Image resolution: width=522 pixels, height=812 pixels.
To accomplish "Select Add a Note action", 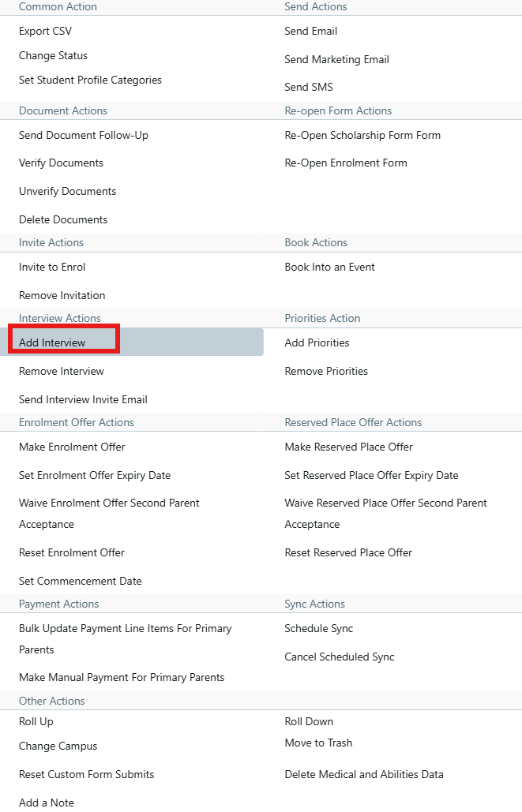I will (x=47, y=803).
